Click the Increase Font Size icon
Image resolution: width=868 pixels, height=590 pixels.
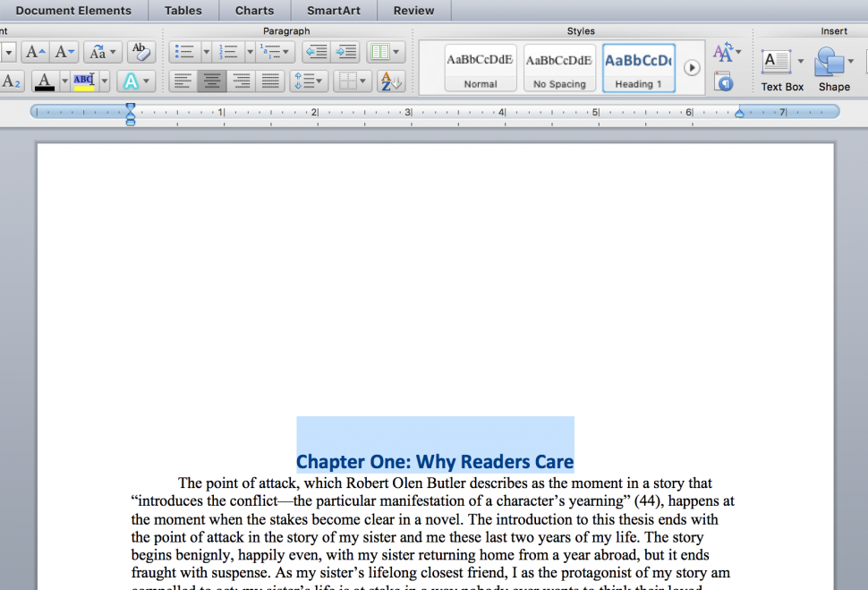(x=34, y=51)
